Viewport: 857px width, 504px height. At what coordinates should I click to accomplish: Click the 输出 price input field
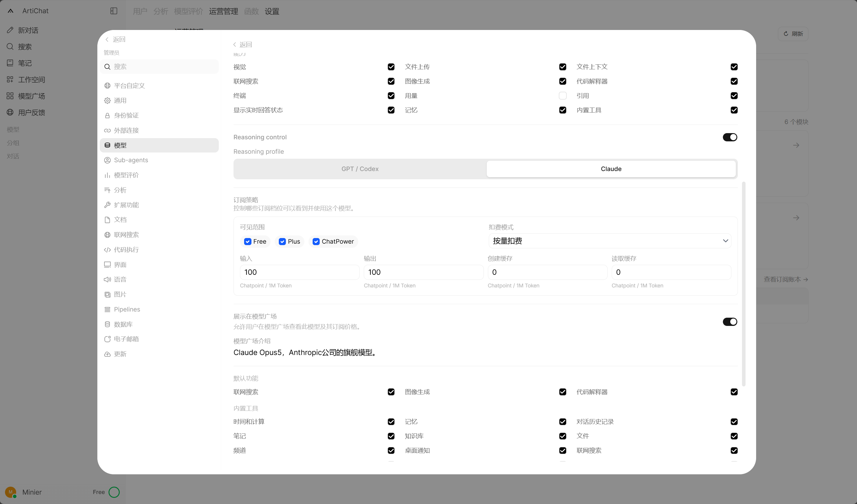pos(424,272)
